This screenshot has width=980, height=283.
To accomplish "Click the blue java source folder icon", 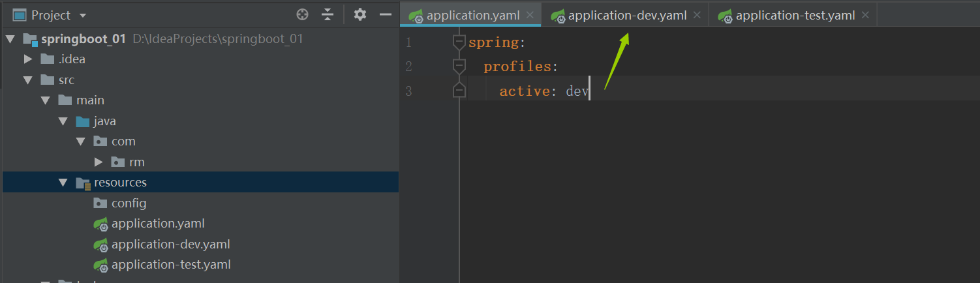I will coord(83,121).
